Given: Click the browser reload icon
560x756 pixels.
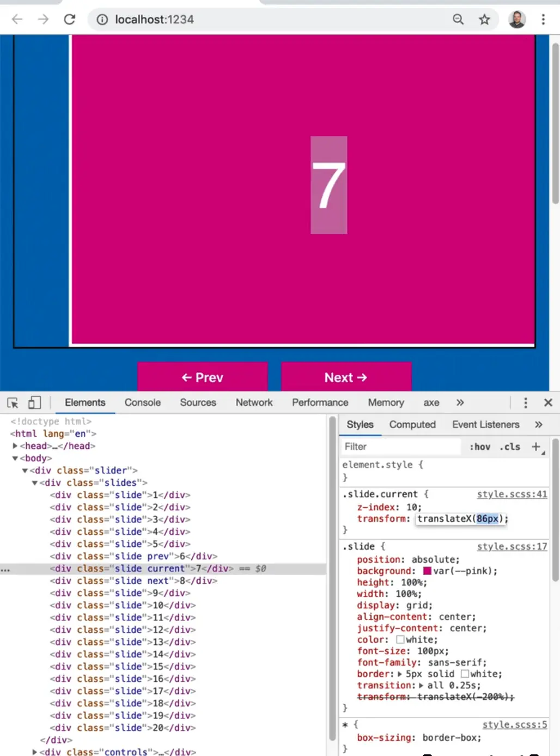Looking at the screenshot, I should coord(70,20).
